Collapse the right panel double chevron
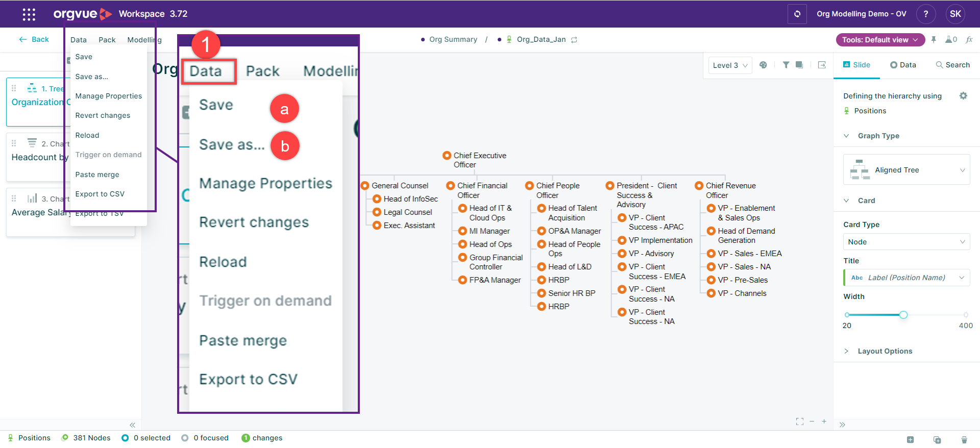 pyautogui.click(x=842, y=425)
